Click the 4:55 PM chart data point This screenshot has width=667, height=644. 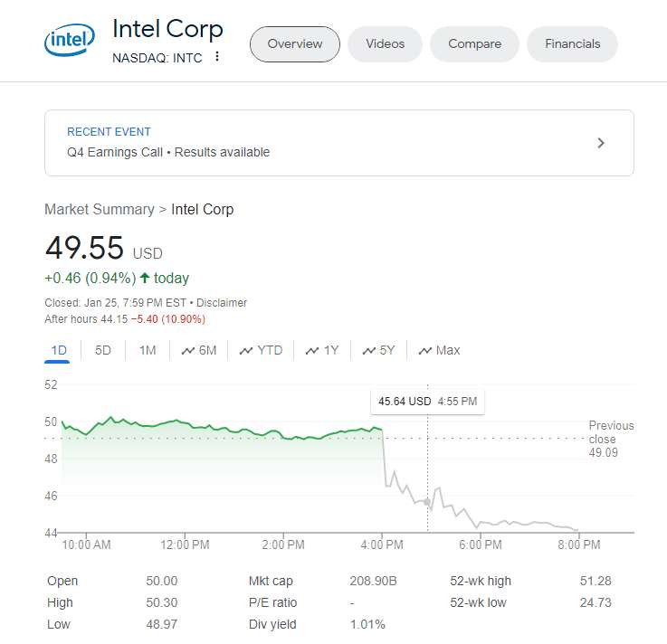click(427, 501)
